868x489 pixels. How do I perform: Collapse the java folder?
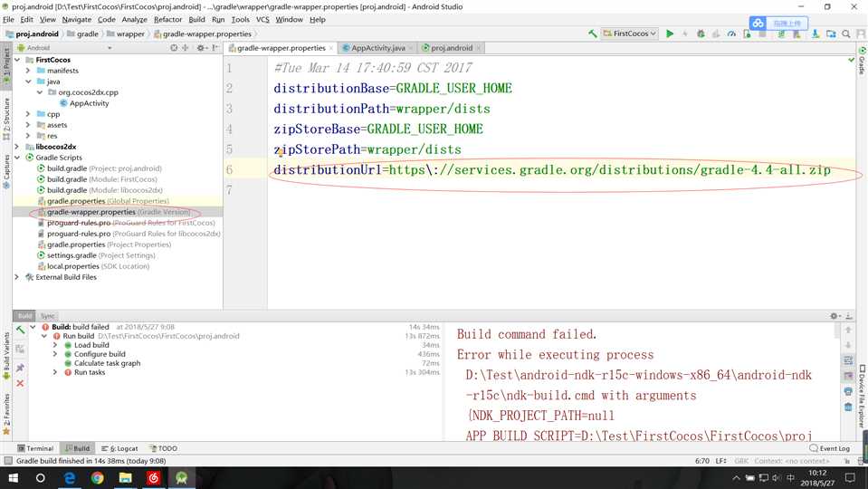(x=28, y=81)
